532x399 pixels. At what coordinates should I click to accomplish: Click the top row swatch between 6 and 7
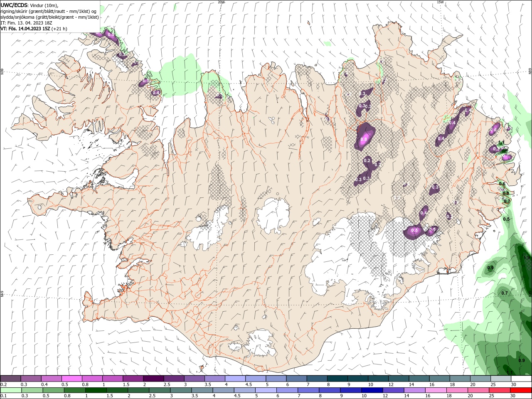pos(297,379)
